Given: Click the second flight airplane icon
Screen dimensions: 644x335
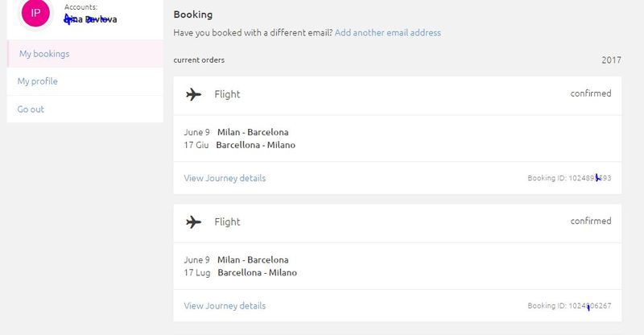Looking at the screenshot, I should [193, 222].
